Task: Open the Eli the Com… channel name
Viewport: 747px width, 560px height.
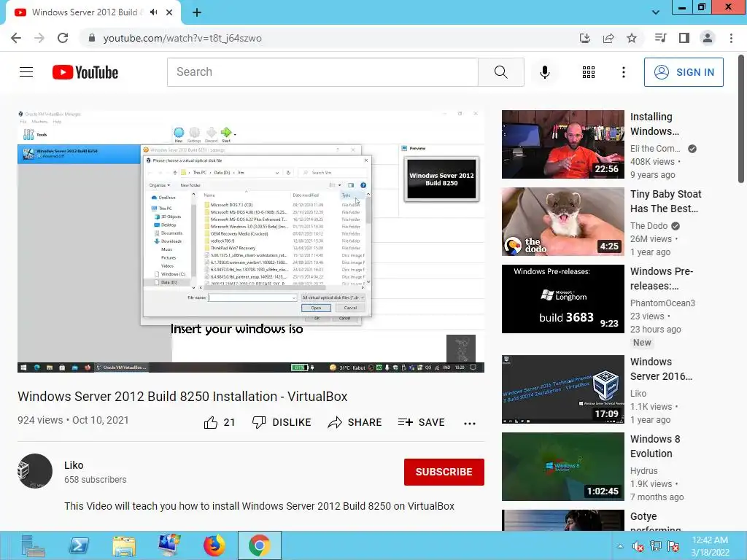Action: (x=655, y=149)
